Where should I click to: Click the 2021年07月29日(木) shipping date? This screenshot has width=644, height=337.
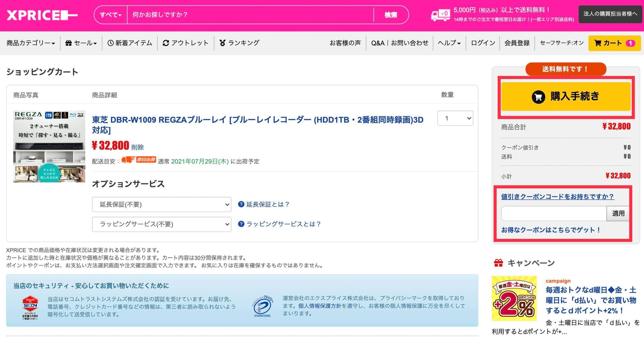[x=200, y=161]
